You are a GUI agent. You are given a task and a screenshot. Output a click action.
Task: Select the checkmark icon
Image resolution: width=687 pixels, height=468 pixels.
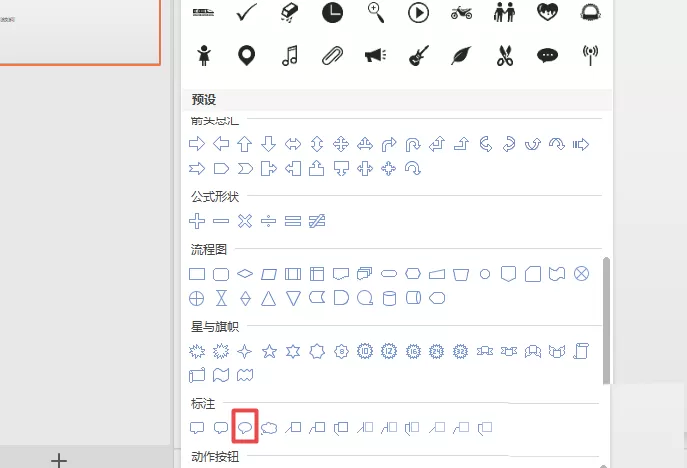246,13
